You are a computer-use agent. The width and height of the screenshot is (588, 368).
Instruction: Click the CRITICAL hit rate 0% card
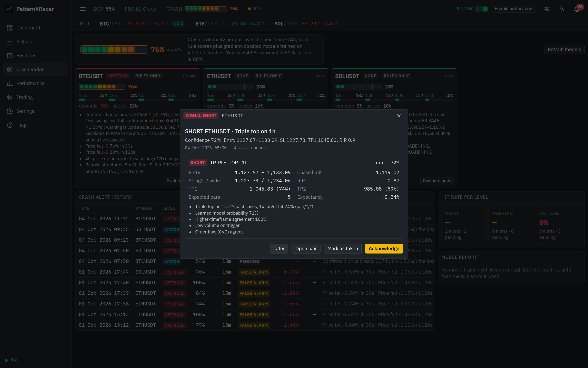click(558, 226)
